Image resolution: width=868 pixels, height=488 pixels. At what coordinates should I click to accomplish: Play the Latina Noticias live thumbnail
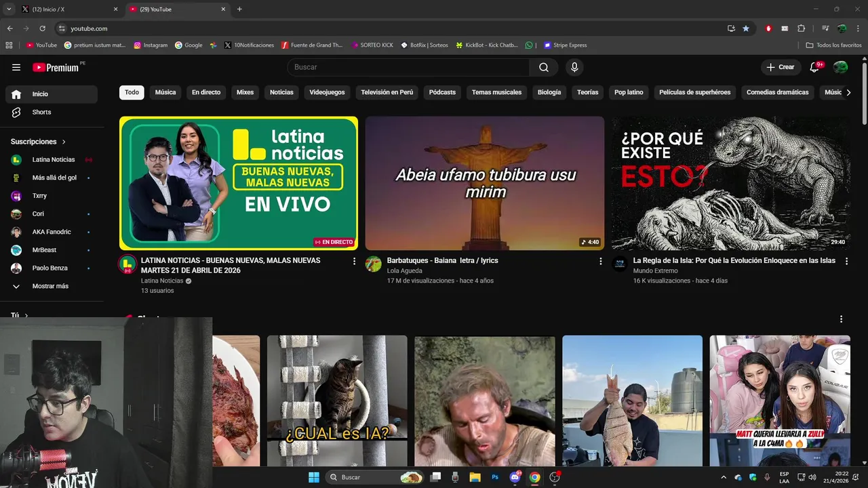239,183
